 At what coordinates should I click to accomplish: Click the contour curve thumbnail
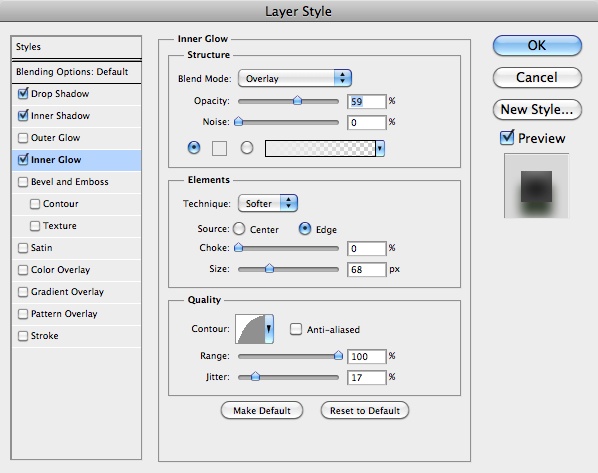coord(250,329)
